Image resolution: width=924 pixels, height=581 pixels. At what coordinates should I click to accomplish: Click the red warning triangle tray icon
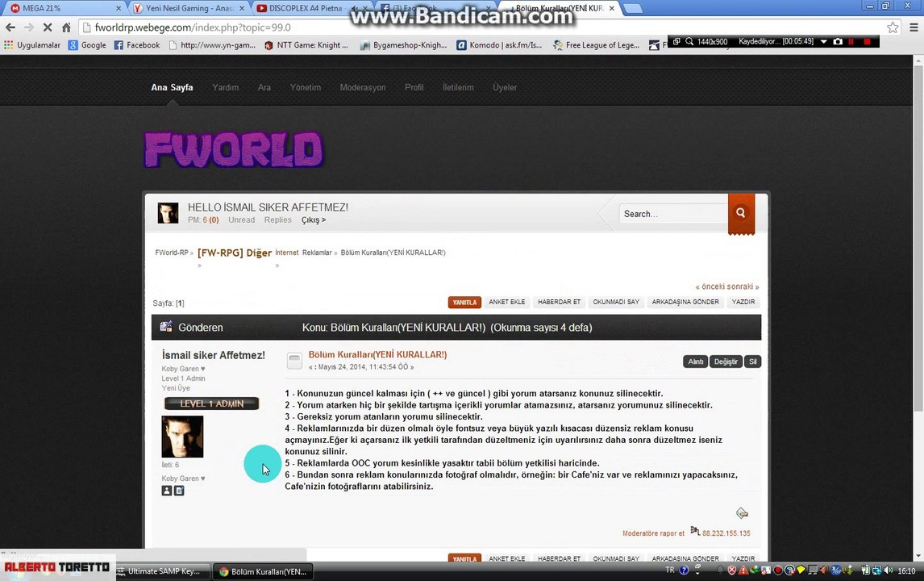743,571
